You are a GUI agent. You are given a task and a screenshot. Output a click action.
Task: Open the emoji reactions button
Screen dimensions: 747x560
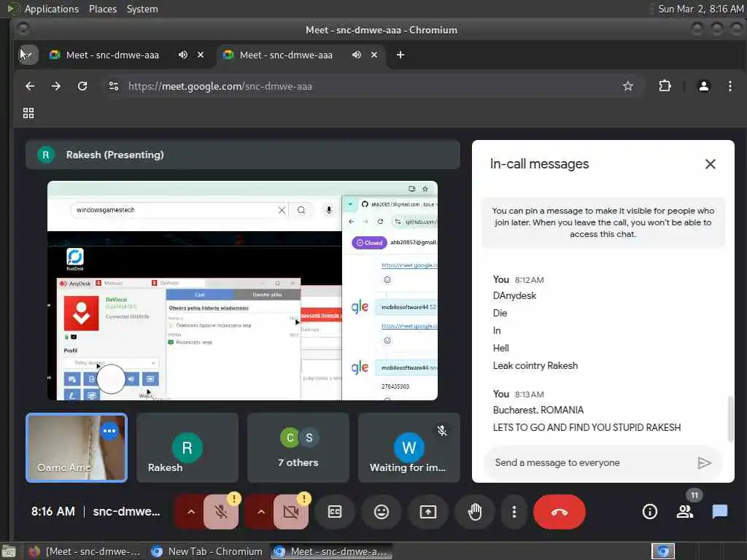pyautogui.click(x=381, y=512)
